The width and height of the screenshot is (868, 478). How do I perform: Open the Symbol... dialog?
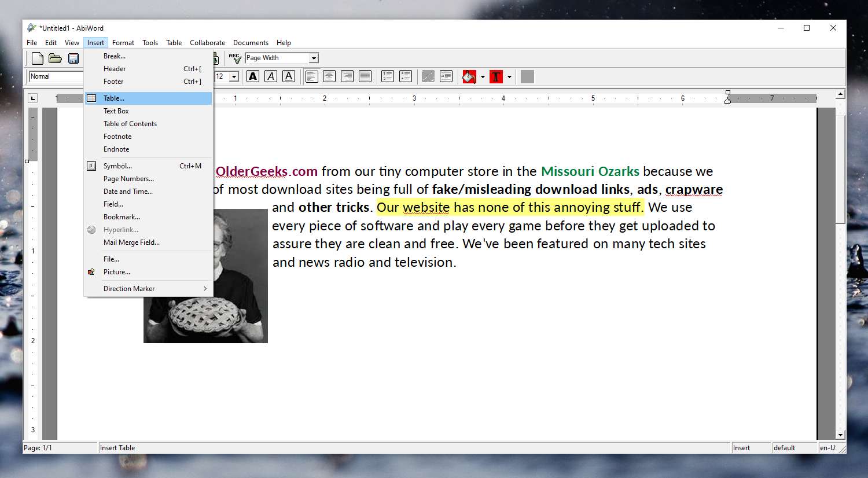[x=149, y=166]
